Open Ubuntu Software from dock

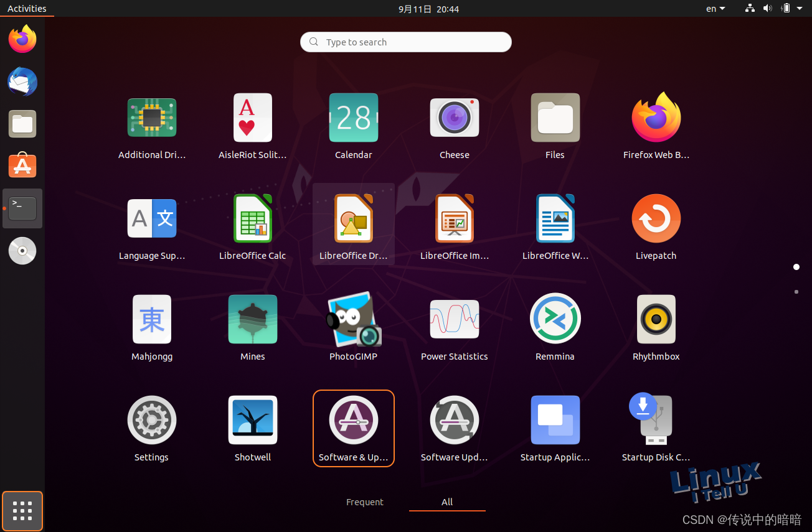[22, 166]
